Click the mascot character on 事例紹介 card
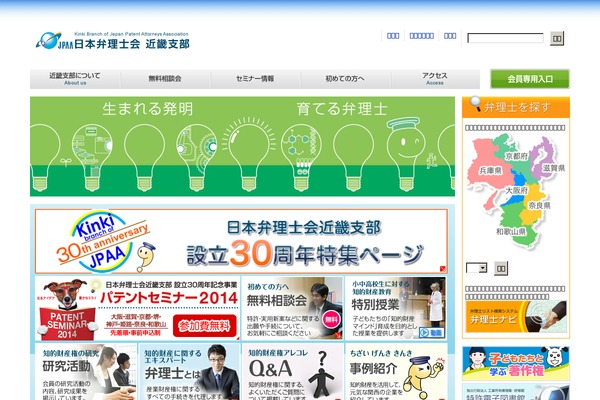Image resolution: width=600 pixels, height=400 pixels. [x=423, y=377]
